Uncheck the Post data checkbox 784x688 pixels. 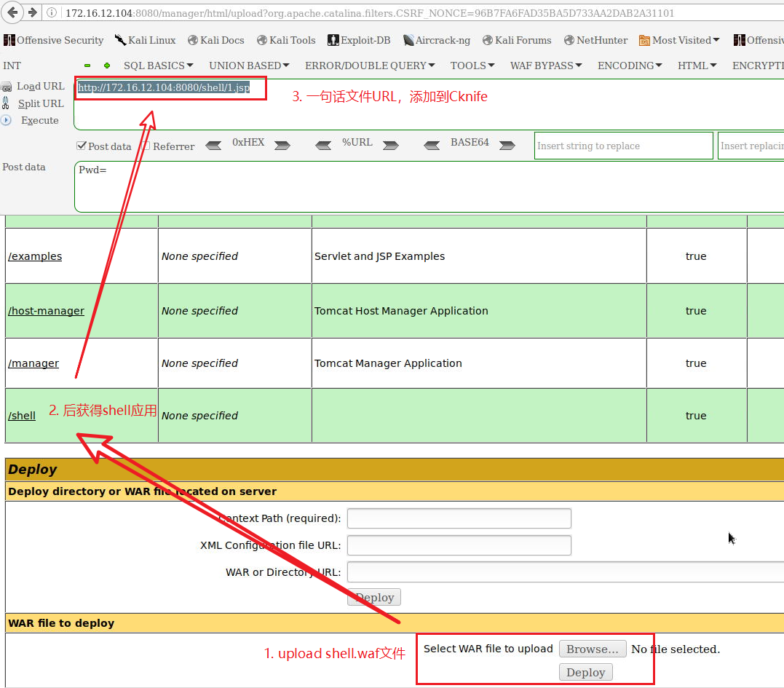pos(82,146)
